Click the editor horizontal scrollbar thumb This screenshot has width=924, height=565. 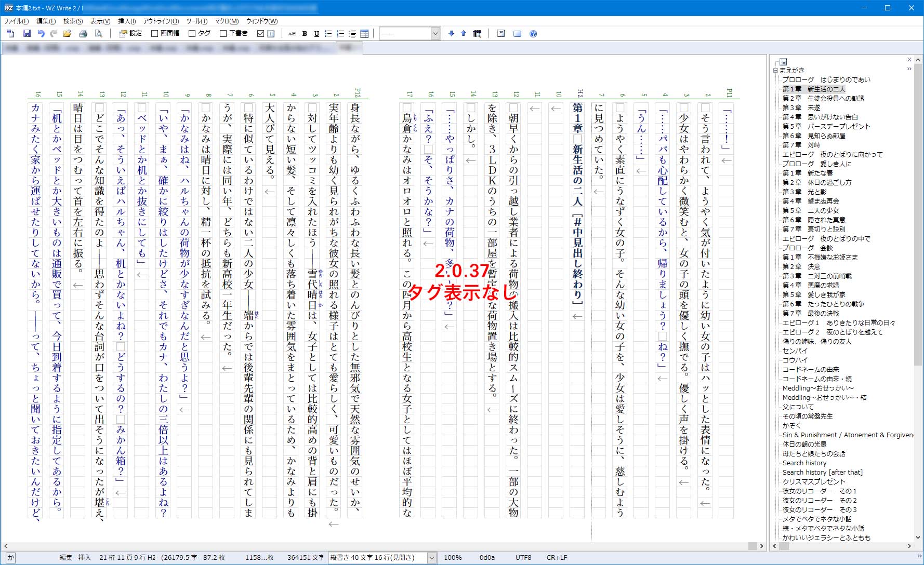pos(753,546)
